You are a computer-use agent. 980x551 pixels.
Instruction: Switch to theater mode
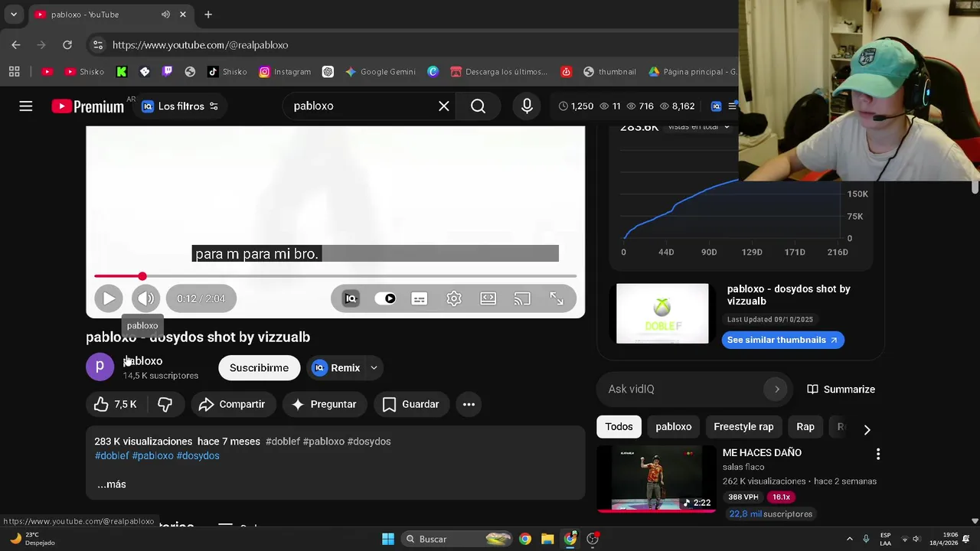click(x=488, y=298)
